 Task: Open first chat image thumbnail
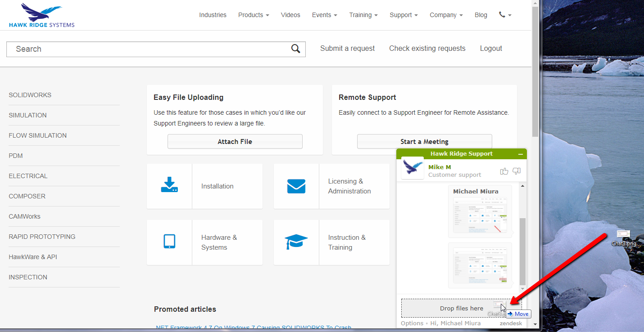(x=480, y=216)
